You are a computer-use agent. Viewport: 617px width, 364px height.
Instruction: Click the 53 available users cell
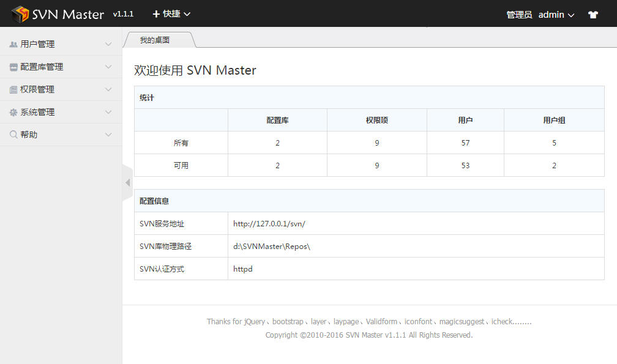click(465, 166)
